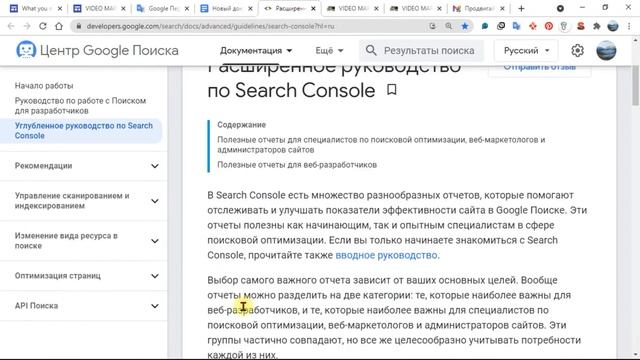Click the dark circular tab search icon
Screen dimensions: 640x360
[x=560, y=8]
